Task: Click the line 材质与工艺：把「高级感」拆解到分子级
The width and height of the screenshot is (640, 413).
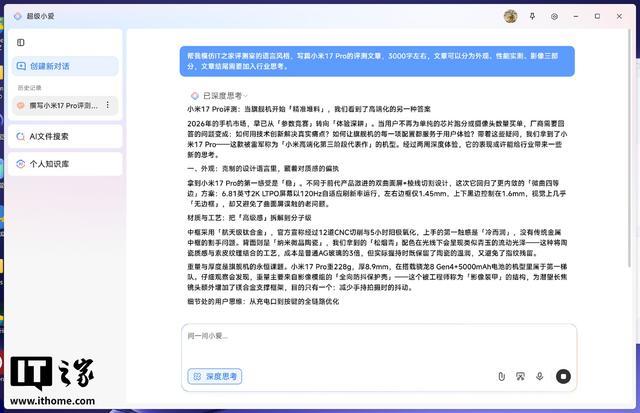Action: 249,218
